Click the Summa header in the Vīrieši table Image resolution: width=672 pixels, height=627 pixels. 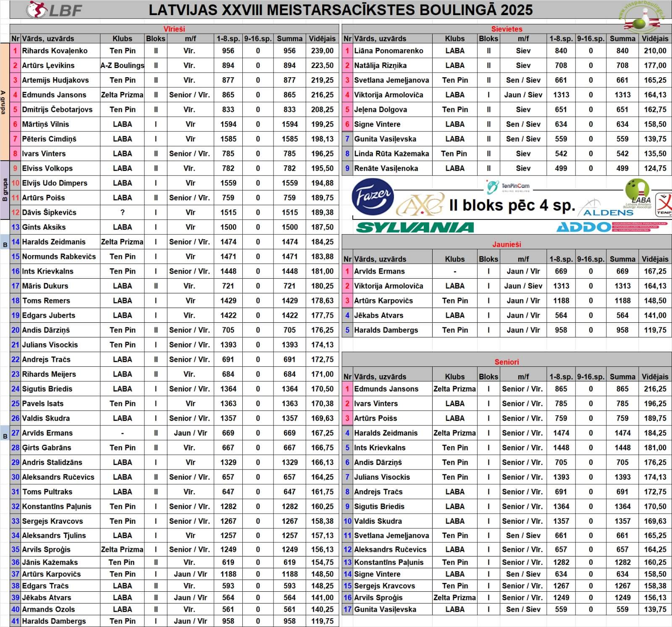[x=289, y=39]
